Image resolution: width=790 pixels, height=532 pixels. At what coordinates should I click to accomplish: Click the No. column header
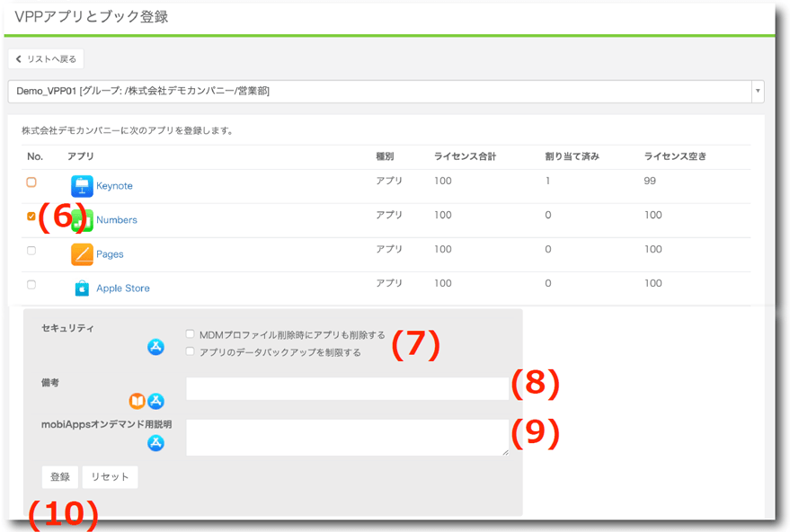tap(35, 156)
